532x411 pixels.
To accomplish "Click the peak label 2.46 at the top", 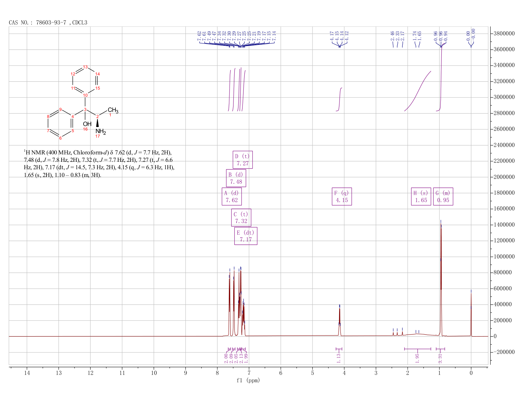I will pyautogui.click(x=392, y=36).
